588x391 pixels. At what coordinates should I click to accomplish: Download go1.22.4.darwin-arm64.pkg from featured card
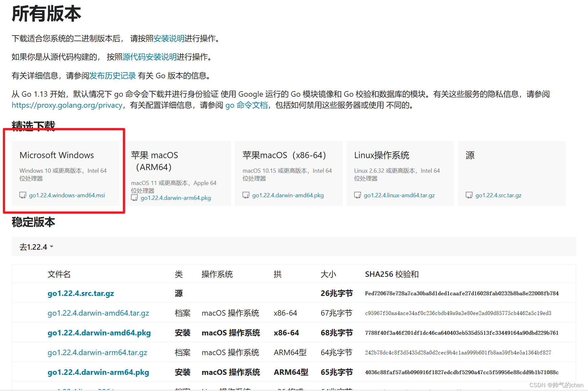pos(176,198)
